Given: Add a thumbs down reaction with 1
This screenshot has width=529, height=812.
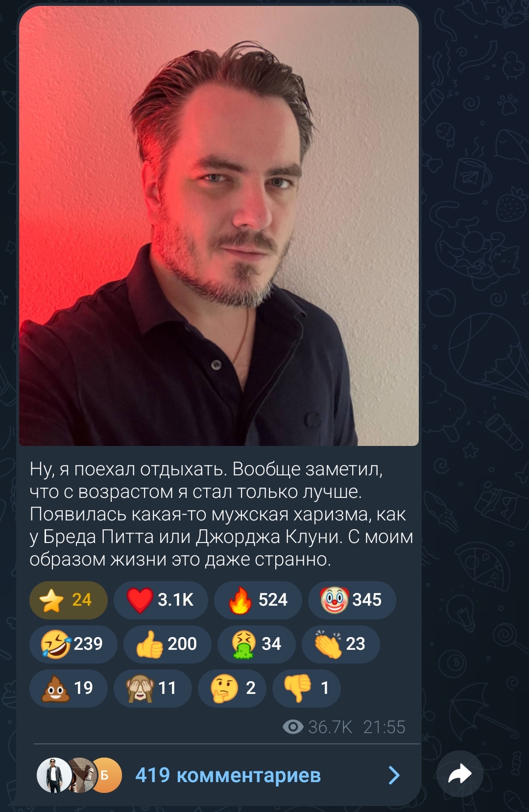Looking at the screenshot, I should click(x=306, y=688).
